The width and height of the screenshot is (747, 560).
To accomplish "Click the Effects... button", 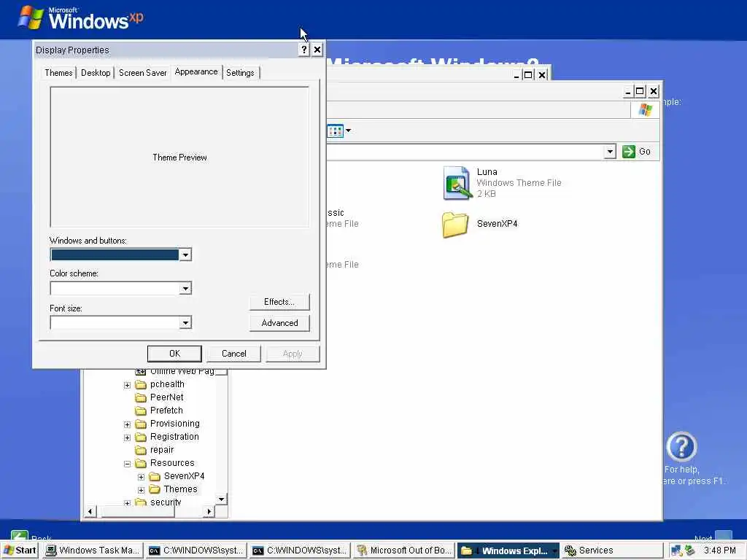I will (x=279, y=302).
